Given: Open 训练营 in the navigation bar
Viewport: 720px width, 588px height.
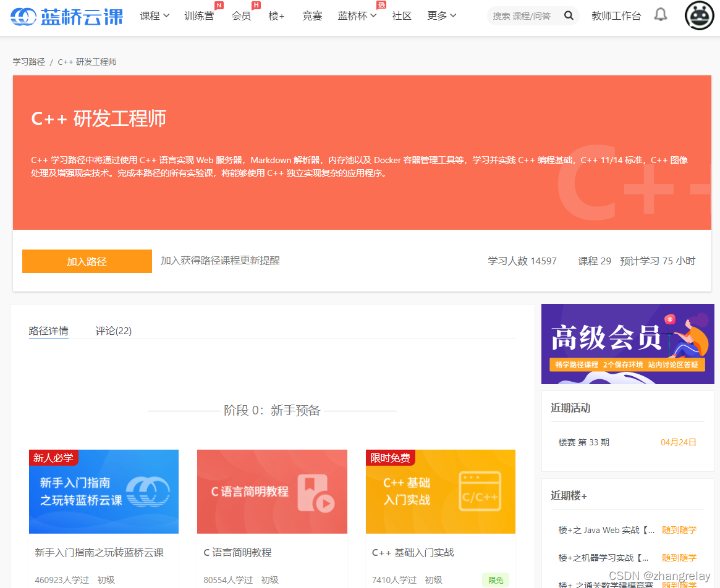Looking at the screenshot, I should (x=199, y=15).
